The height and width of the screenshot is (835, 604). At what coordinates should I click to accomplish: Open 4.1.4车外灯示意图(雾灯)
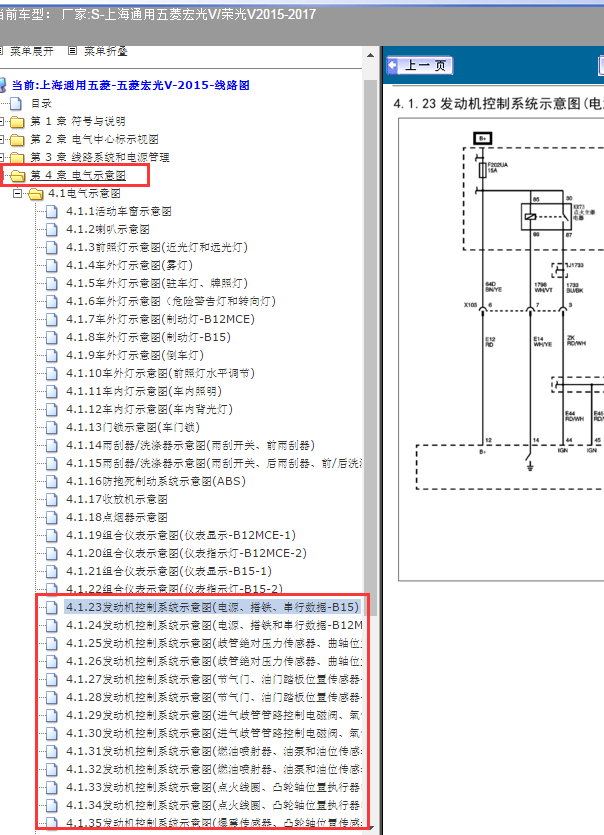pos(129,265)
